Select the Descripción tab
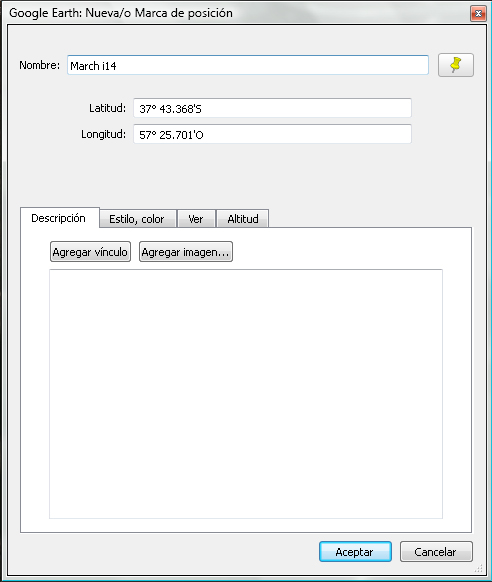The image size is (492, 582). (59, 218)
